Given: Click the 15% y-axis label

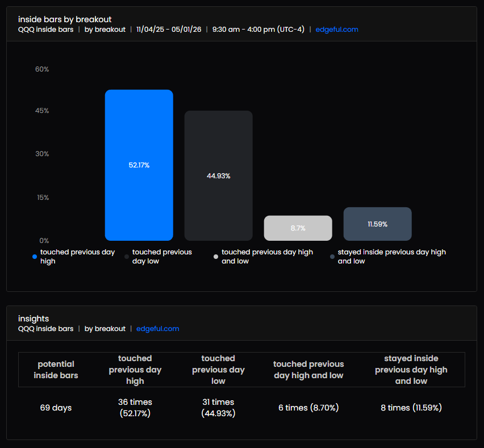Looking at the screenshot, I should [x=43, y=198].
